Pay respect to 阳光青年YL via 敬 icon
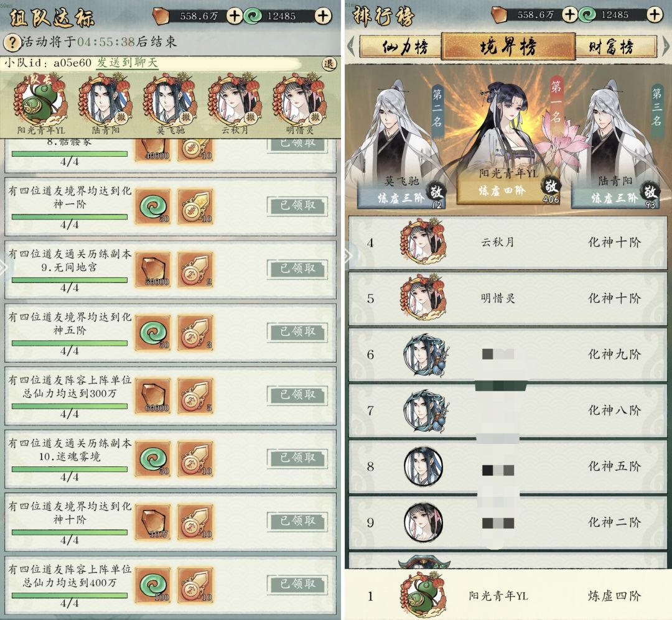 pyautogui.click(x=551, y=188)
